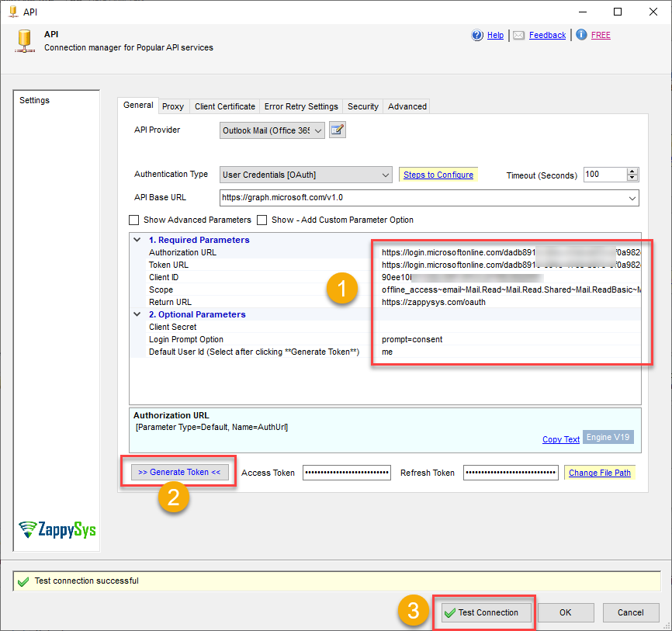The image size is (672, 631).
Task: Enable Show Advanced Parameters checkbox
Action: pyautogui.click(x=134, y=220)
